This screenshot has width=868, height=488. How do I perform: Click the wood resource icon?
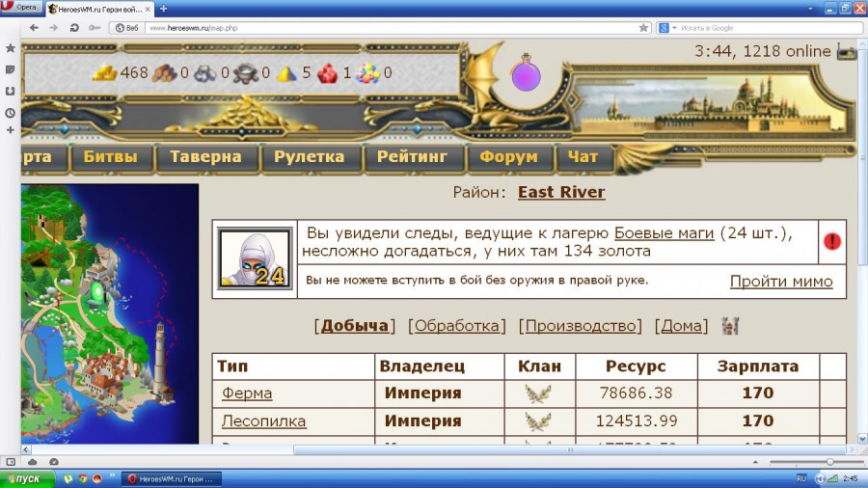pos(164,72)
